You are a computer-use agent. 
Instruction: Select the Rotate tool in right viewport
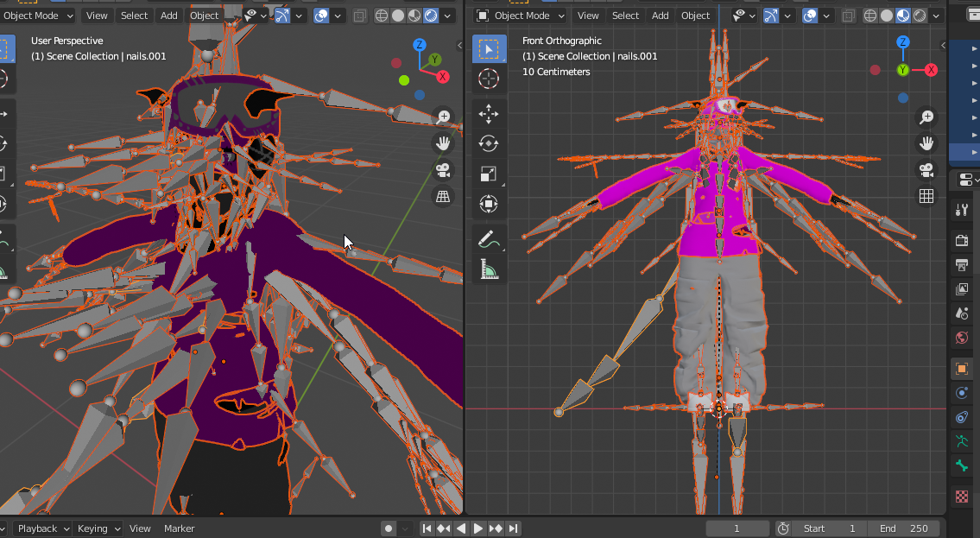click(488, 143)
